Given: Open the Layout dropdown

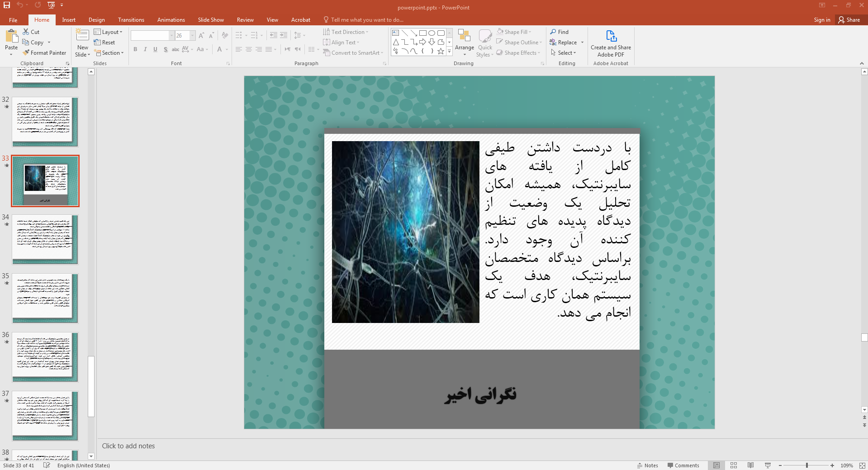Looking at the screenshot, I should pos(108,32).
